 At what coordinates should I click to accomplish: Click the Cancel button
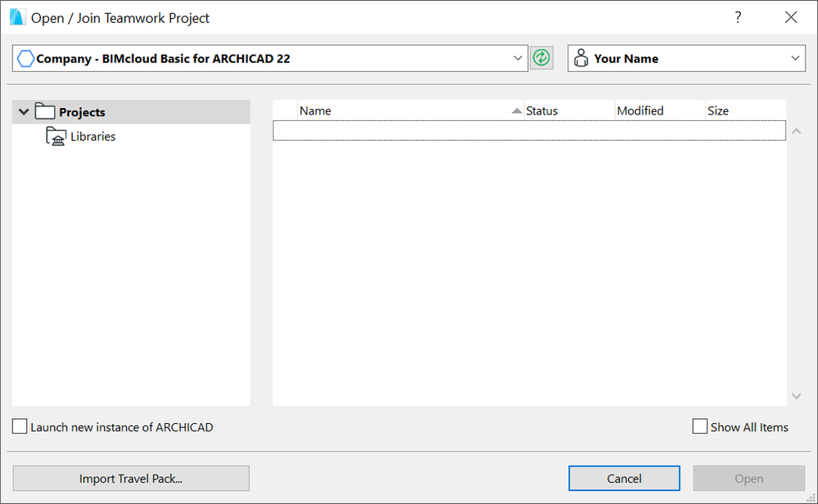pos(625,479)
